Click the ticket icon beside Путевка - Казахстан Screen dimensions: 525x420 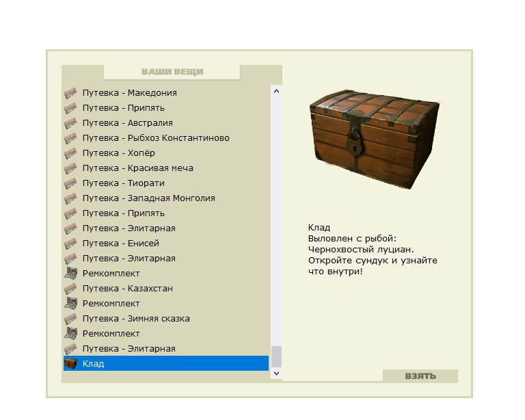click(x=70, y=289)
